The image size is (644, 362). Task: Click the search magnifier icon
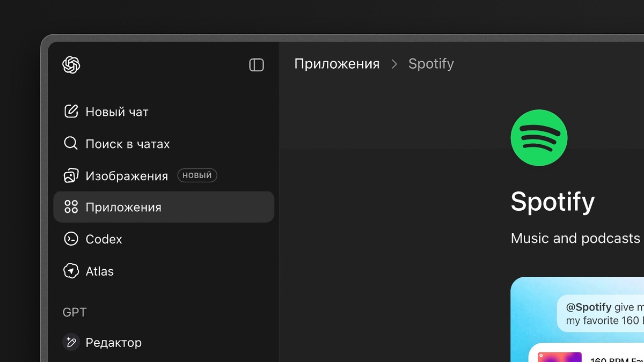click(71, 144)
